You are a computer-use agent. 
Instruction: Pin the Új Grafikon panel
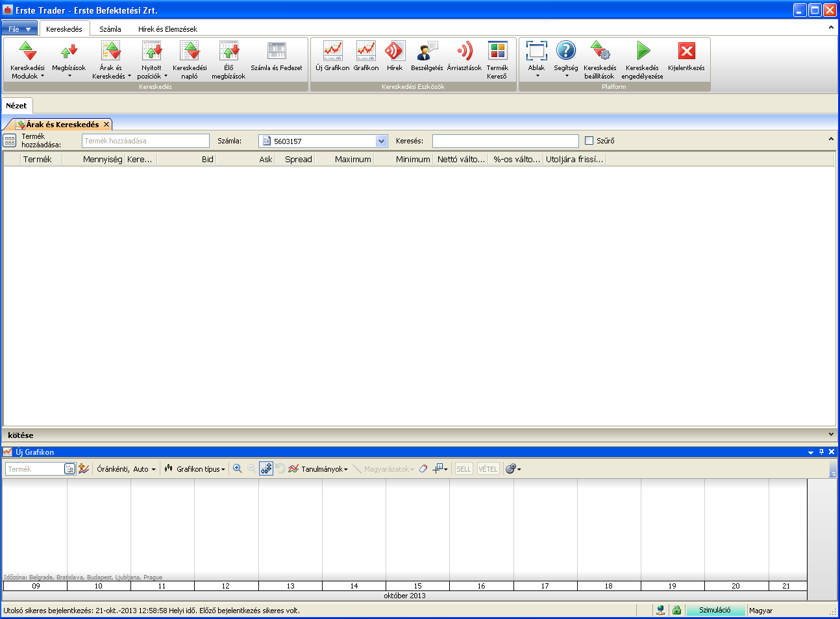(x=821, y=452)
